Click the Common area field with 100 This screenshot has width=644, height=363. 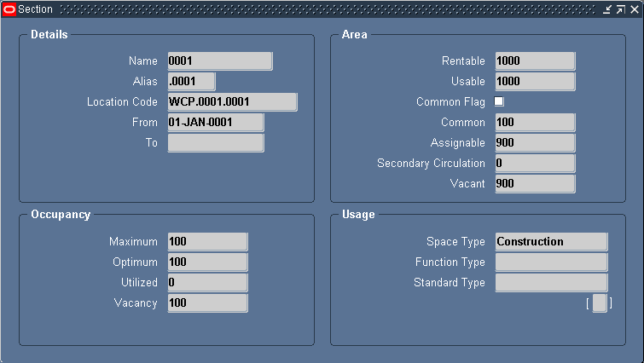click(x=535, y=123)
